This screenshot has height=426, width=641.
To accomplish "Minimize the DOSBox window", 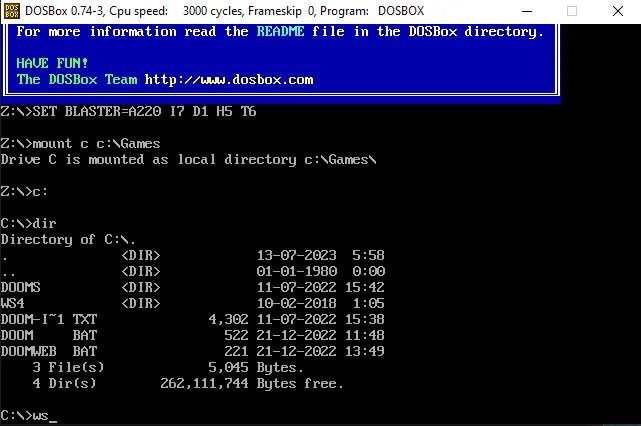I will 527,11.
